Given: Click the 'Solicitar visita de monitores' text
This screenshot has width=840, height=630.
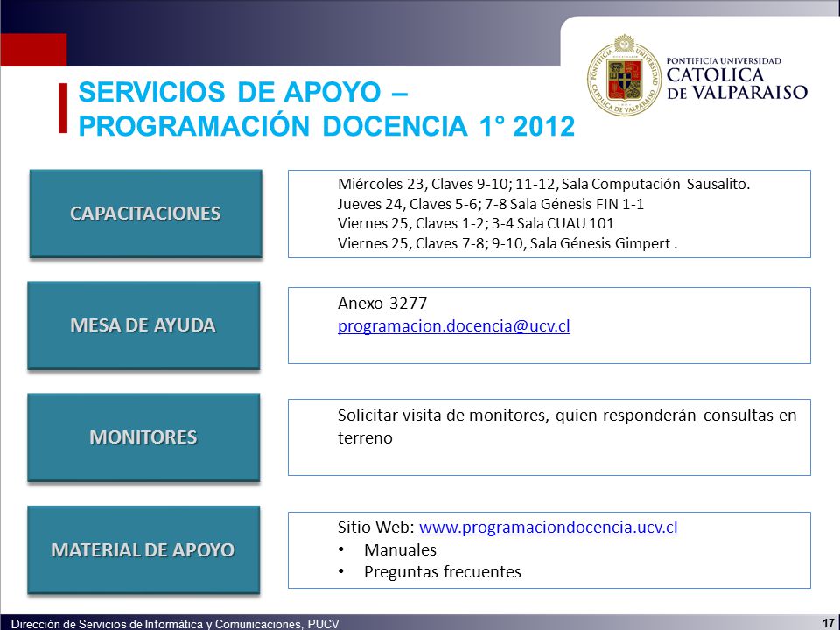Looking at the screenshot, I should (x=567, y=426).
